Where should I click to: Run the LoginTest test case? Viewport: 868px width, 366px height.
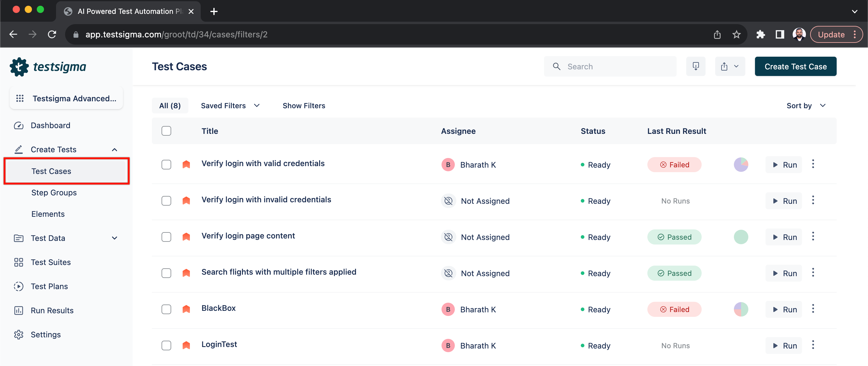pos(783,345)
